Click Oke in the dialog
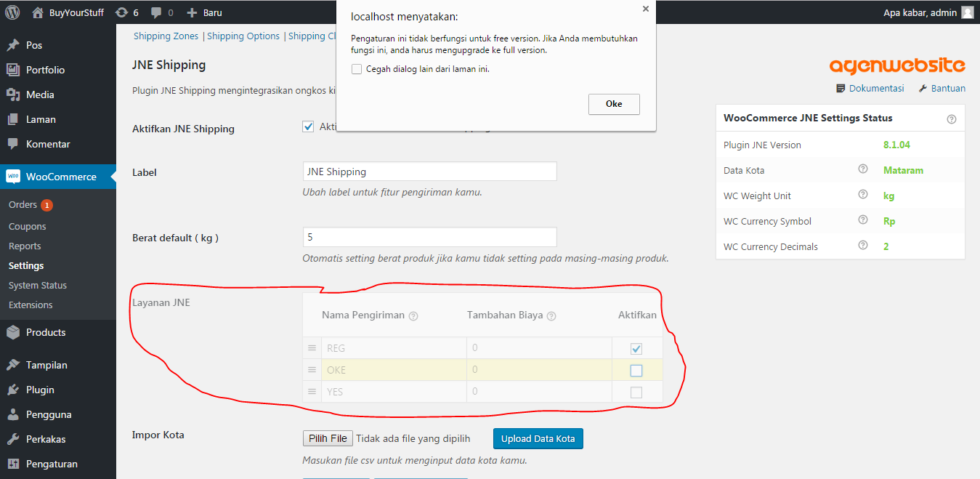The height and width of the screenshot is (479, 980). coord(614,104)
